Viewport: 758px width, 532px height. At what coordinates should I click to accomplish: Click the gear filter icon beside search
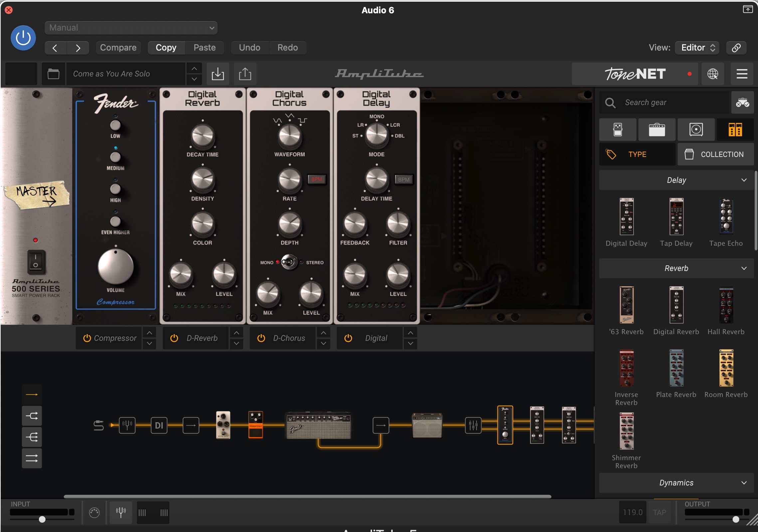point(742,102)
